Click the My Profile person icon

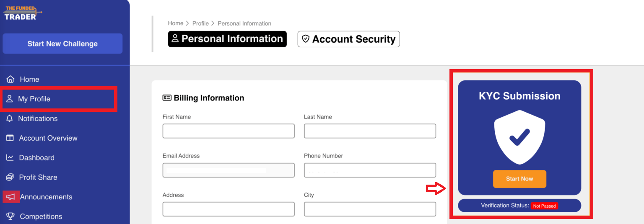point(10,99)
